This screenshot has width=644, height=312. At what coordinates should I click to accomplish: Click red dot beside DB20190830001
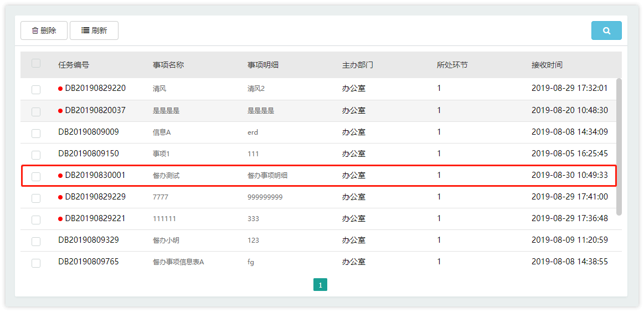tap(60, 176)
